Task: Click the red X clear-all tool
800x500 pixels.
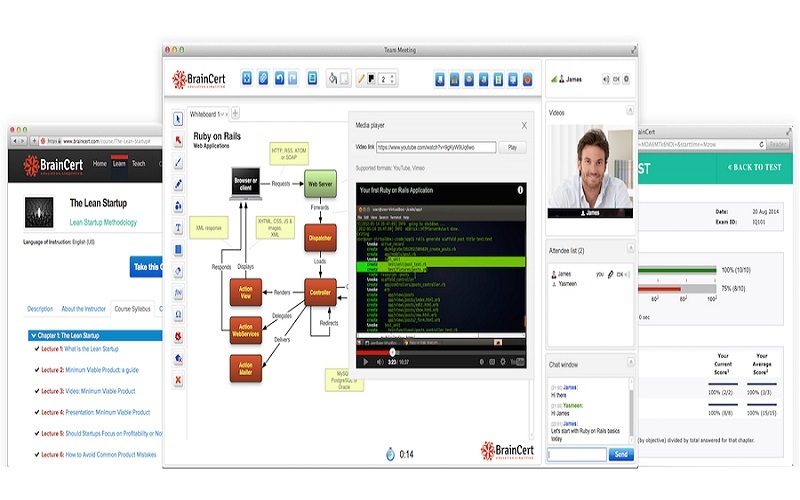Action: click(x=178, y=380)
